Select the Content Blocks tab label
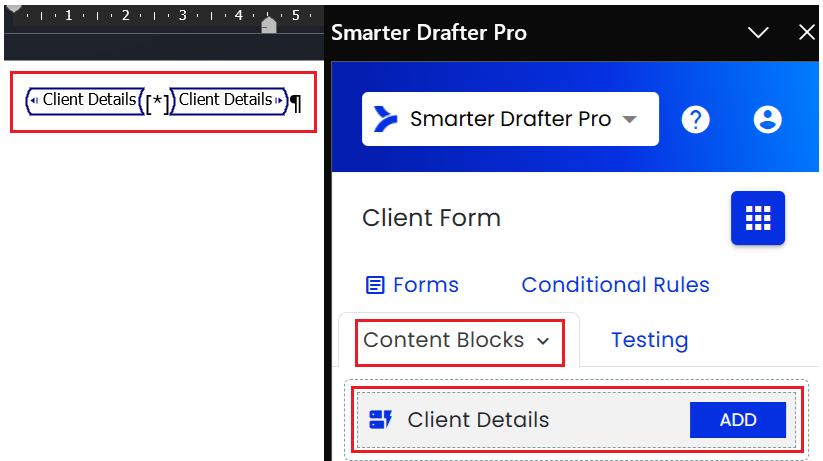The width and height of the screenshot is (823, 461). click(x=444, y=340)
